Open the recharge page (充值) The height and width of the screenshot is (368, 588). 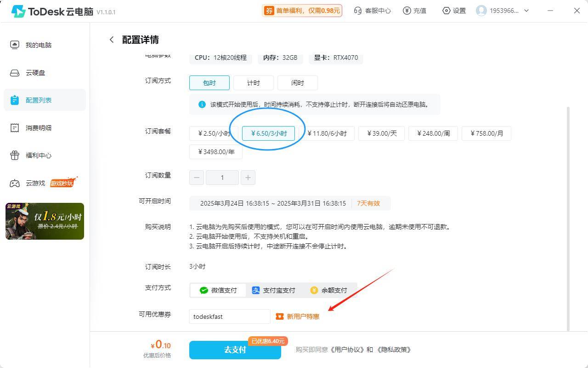[414, 11]
